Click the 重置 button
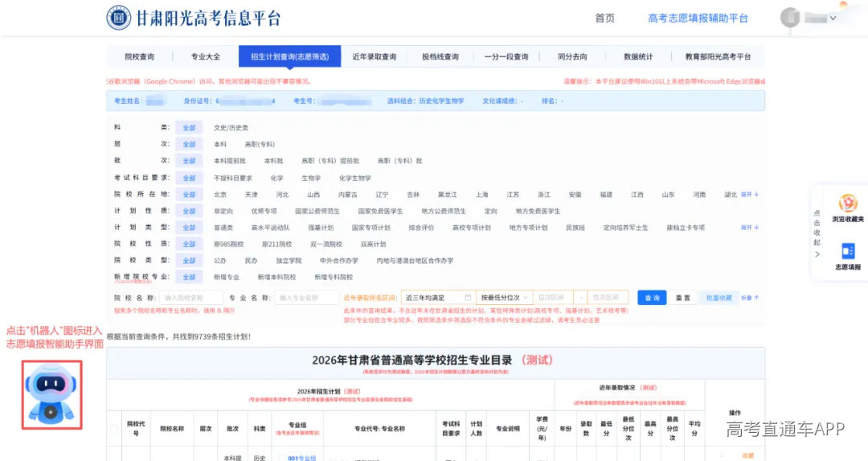 click(x=682, y=298)
